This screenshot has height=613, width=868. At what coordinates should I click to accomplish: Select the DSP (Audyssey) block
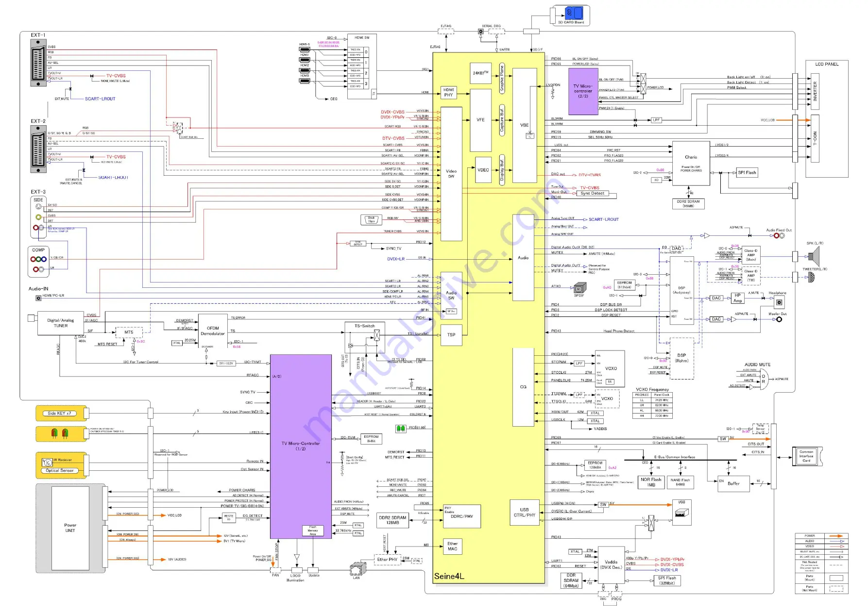681,291
